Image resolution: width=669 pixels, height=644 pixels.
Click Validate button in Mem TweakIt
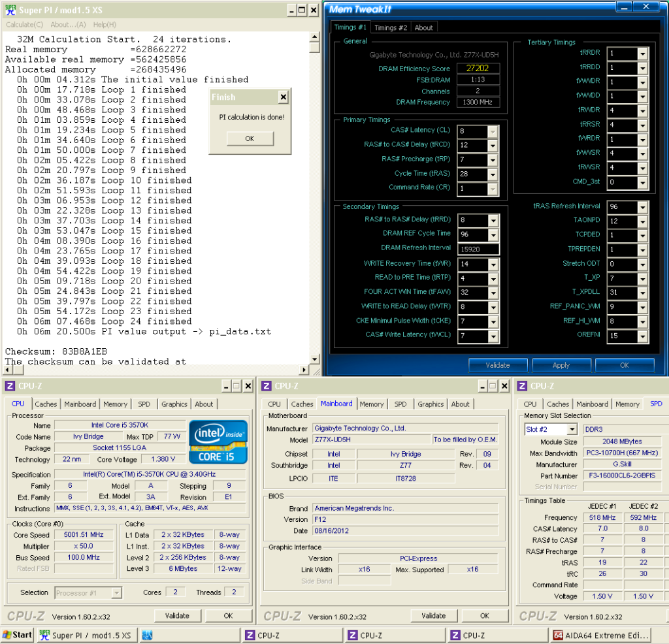pos(498,365)
